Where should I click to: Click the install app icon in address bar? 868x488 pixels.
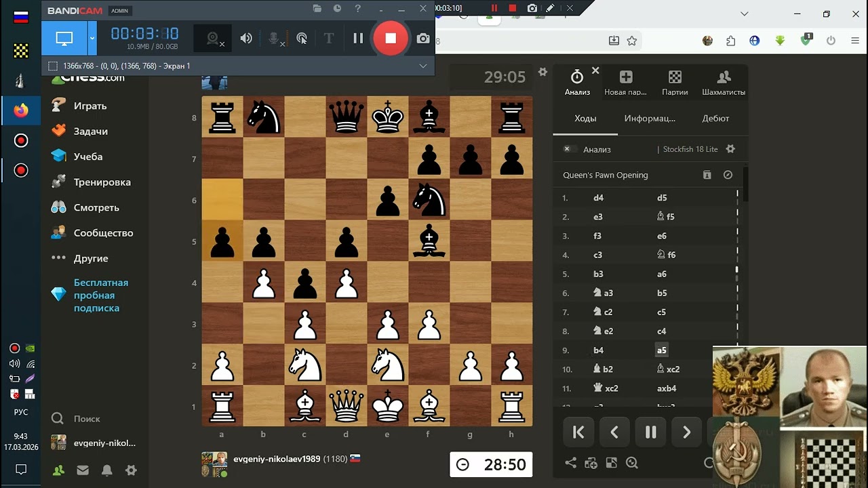(614, 41)
